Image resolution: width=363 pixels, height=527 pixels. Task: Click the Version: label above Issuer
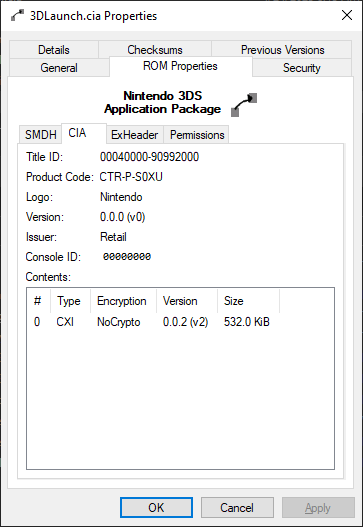45,217
